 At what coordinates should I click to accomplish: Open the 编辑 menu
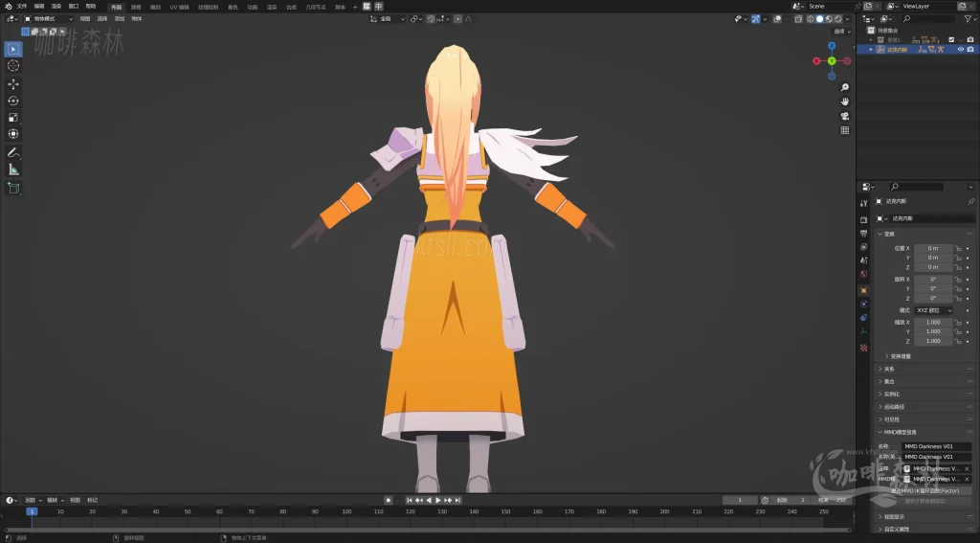click(x=39, y=7)
